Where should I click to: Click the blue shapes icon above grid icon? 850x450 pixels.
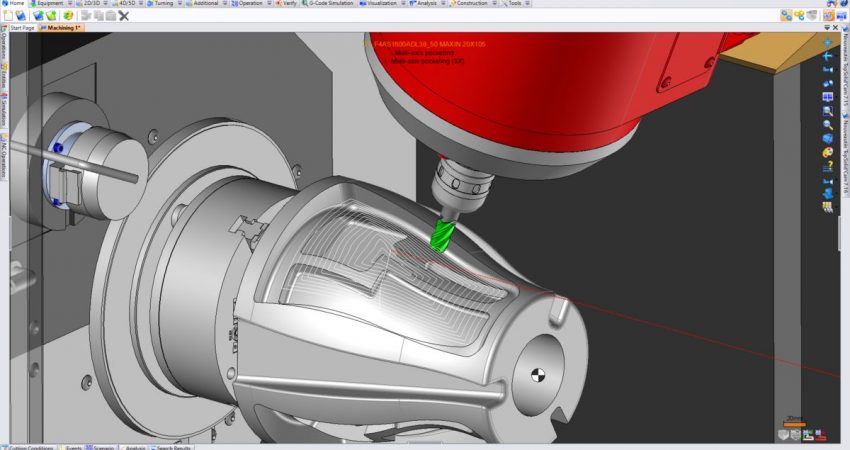(827, 194)
